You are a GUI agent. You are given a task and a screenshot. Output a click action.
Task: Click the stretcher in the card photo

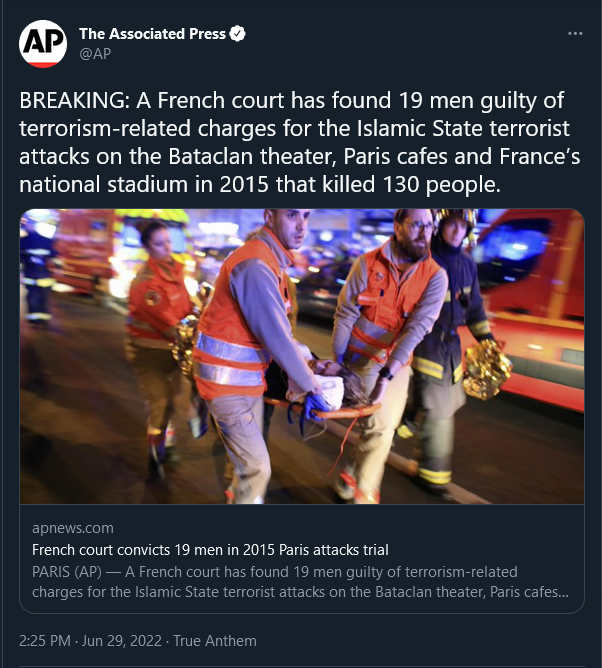(323, 411)
